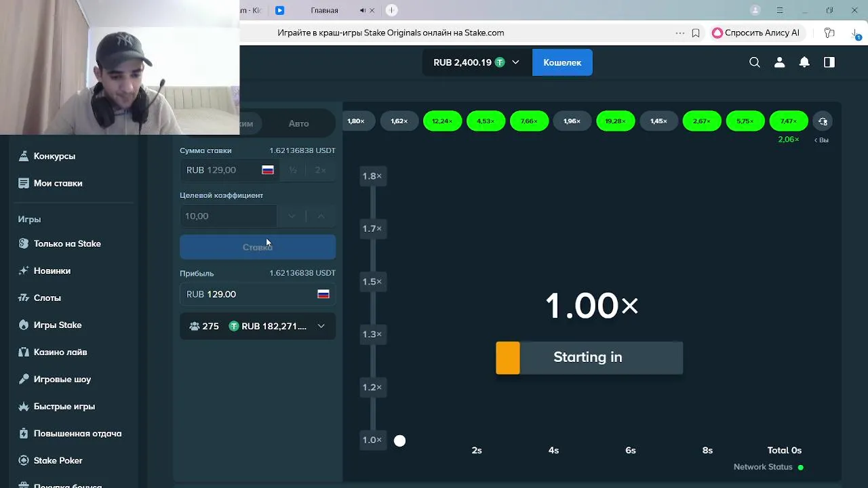Viewport: 868px width, 488px height.
Task: Decrease target multiplier with down chevron
Action: (x=292, y=216)
